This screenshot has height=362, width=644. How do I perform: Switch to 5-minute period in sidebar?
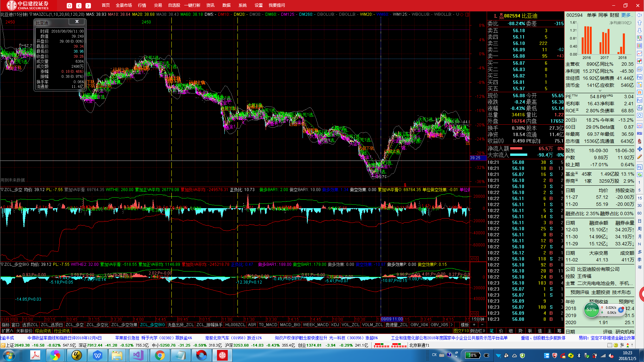[x=640, y=190]
